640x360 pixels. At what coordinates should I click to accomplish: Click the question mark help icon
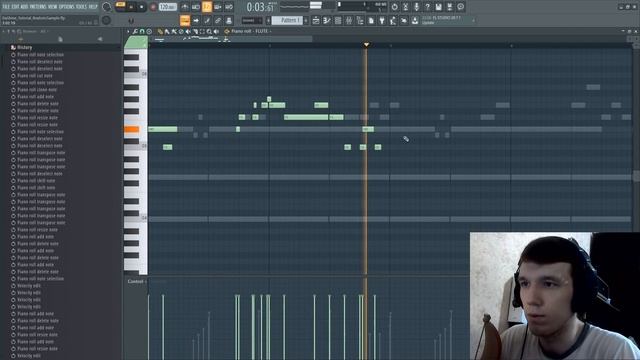click(x=427, y=7)
